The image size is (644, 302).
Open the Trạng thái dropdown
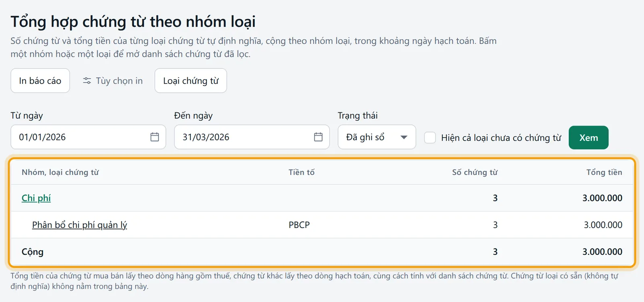(x=377, y=137)
